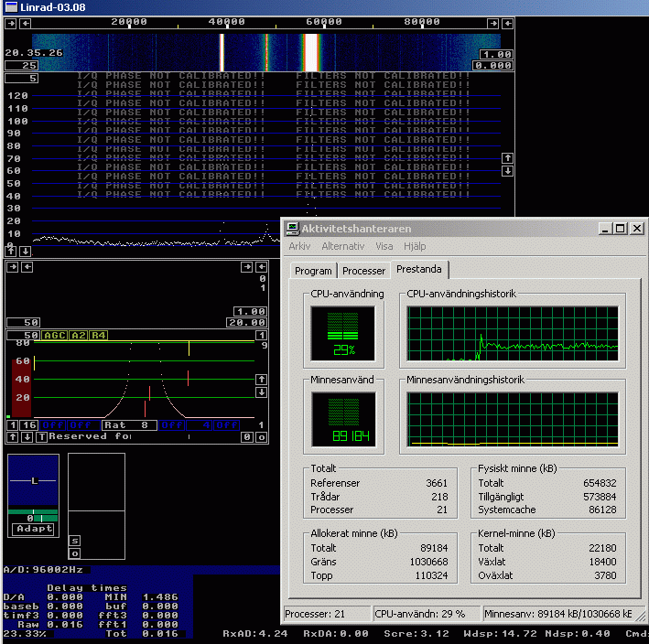Open the Arkiv menu
649x644 pixels.
pos(299,246)
